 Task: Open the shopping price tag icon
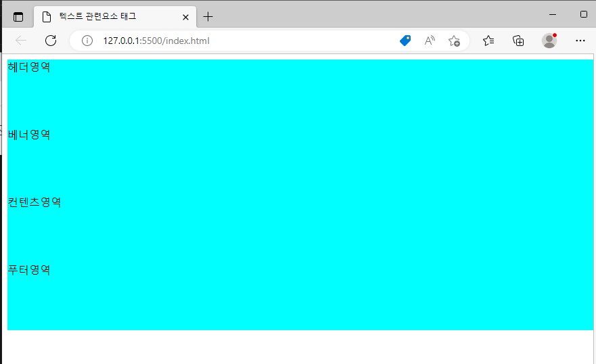click(x=405, y=41)
